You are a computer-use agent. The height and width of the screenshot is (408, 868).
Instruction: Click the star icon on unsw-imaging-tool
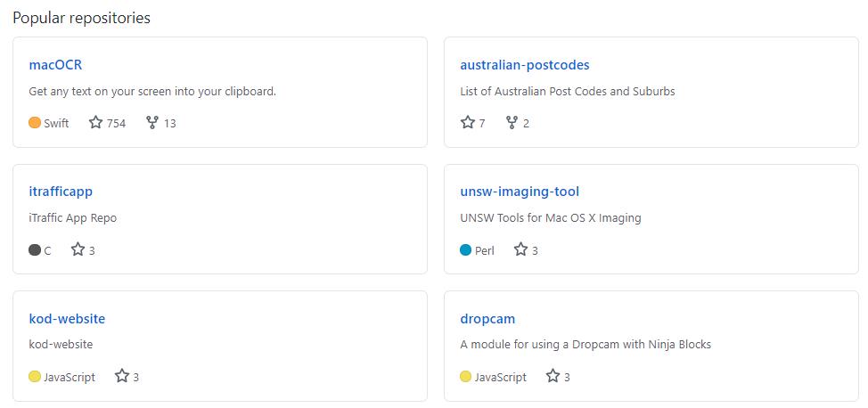click(x=521, y=250)
